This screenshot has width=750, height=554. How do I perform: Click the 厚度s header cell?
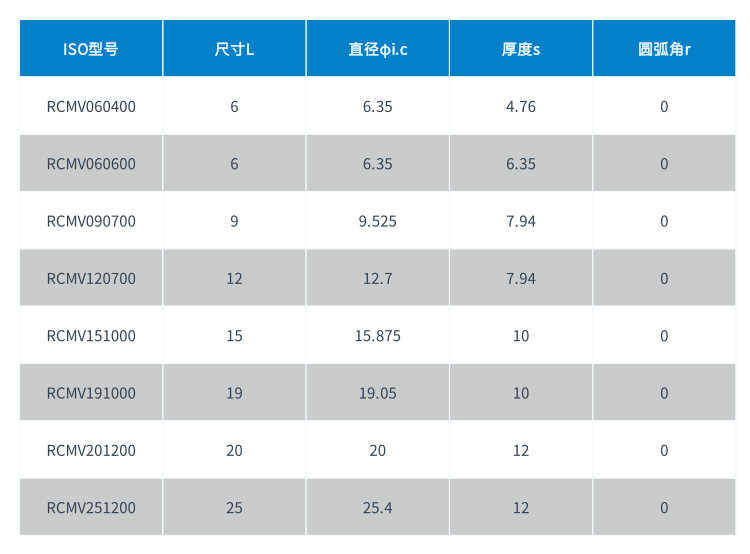coord(521,48)
